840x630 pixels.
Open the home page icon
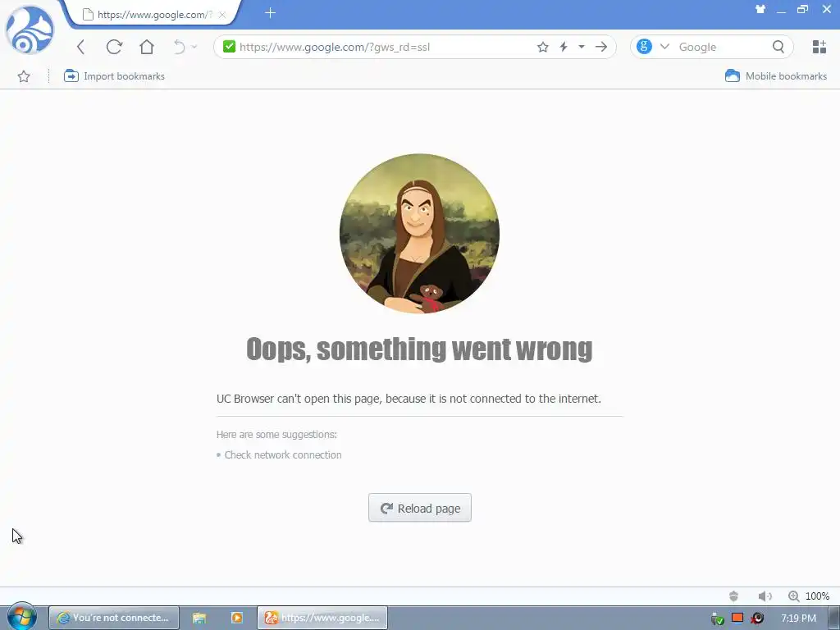pos(147,47)
